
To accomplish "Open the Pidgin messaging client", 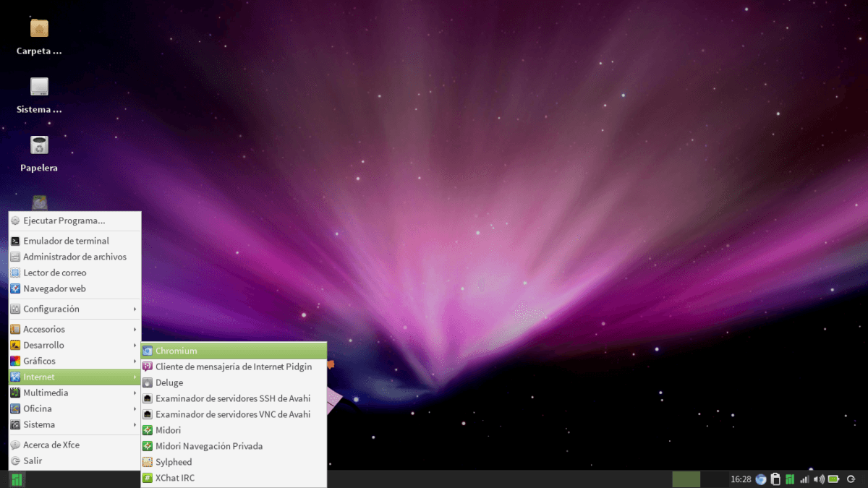I will 231,367.
